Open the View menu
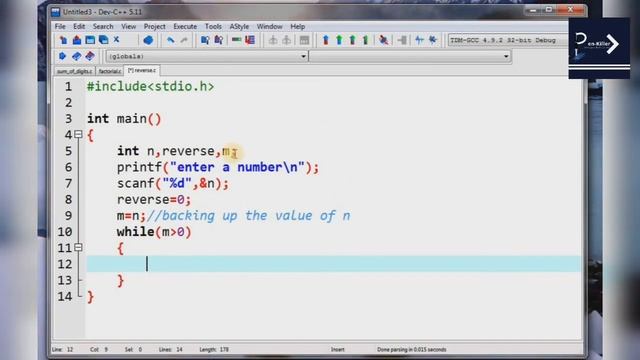The height and width of the screenshot is (360, 640). (129, 27)
